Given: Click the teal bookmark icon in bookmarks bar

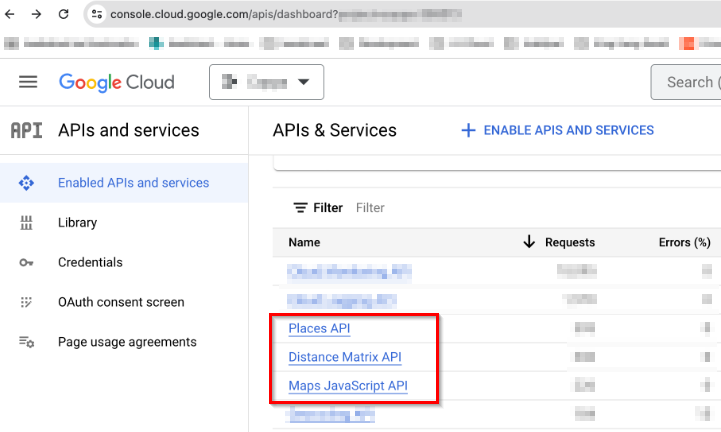Looking at the screenshot, I should [156, 43].
